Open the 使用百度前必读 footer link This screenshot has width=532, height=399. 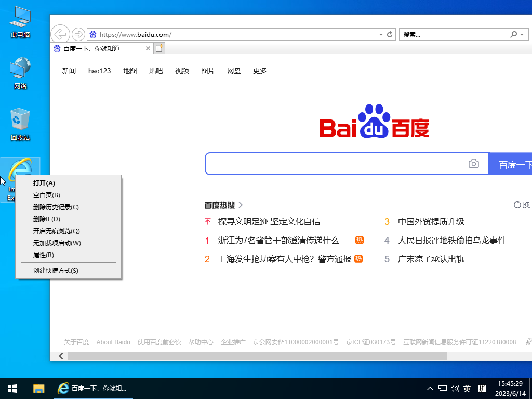(159, 342)
